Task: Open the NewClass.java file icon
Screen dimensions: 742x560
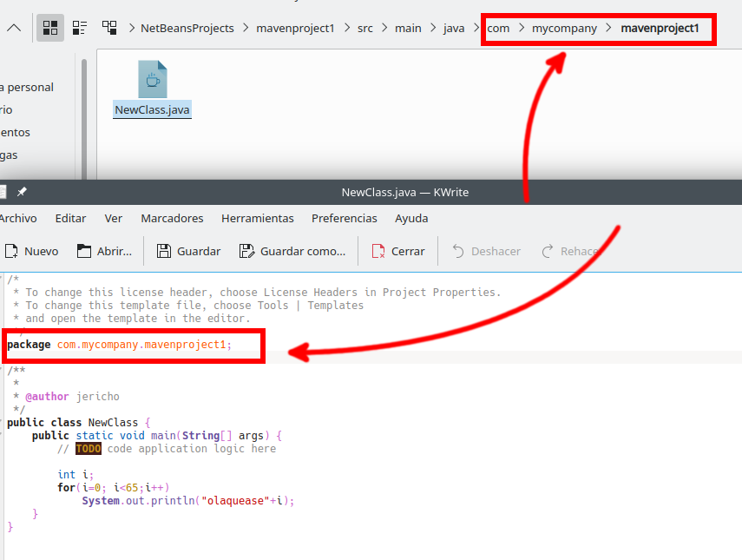Action: tap(153, 80)
